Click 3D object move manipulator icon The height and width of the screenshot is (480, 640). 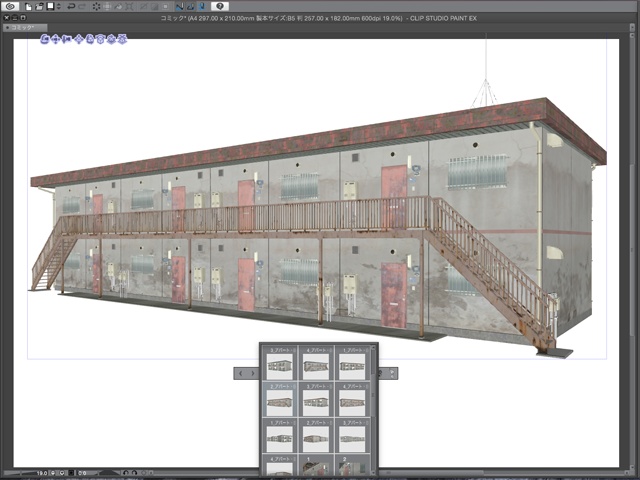79,39
